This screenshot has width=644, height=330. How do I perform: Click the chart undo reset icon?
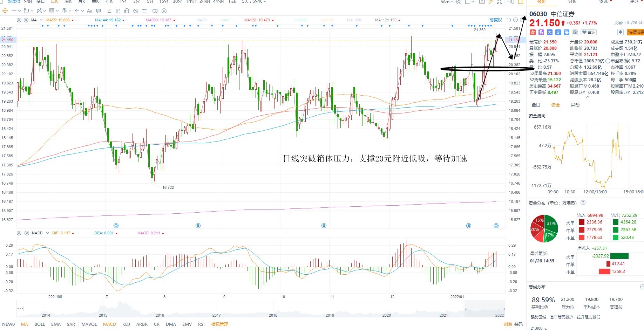(509, 20)
